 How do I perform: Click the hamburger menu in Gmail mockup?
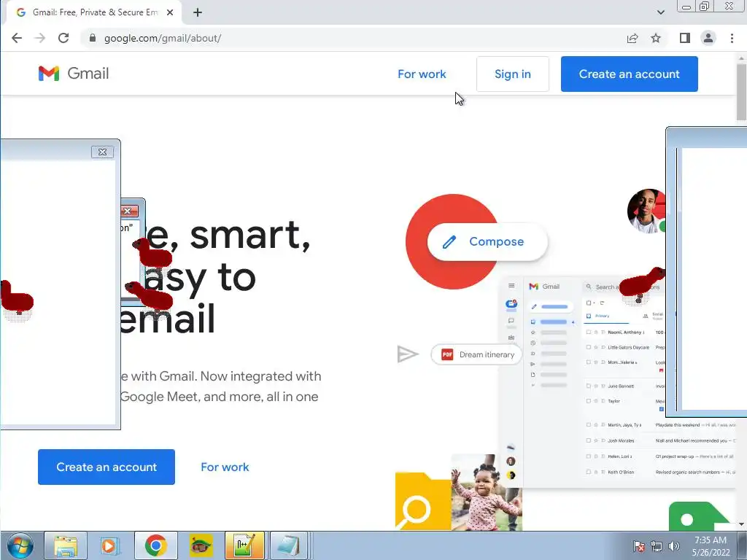point(511,286)
